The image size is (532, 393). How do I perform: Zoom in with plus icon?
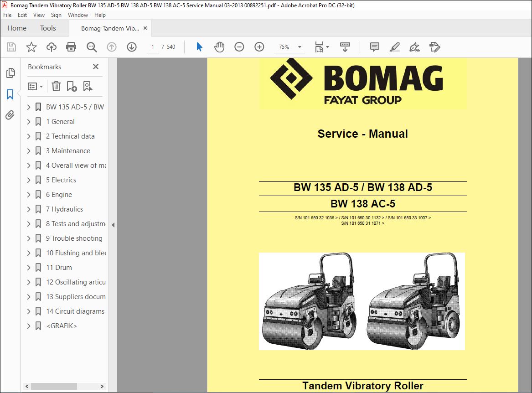(x=259, y=47)
